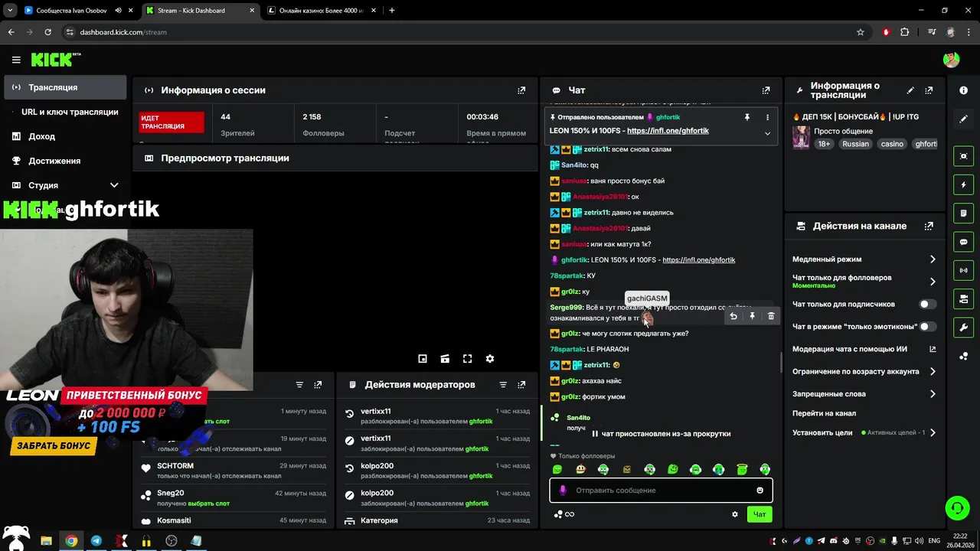Expand the Медленный режим option
The image size is (980, 551).
[864, 259]
